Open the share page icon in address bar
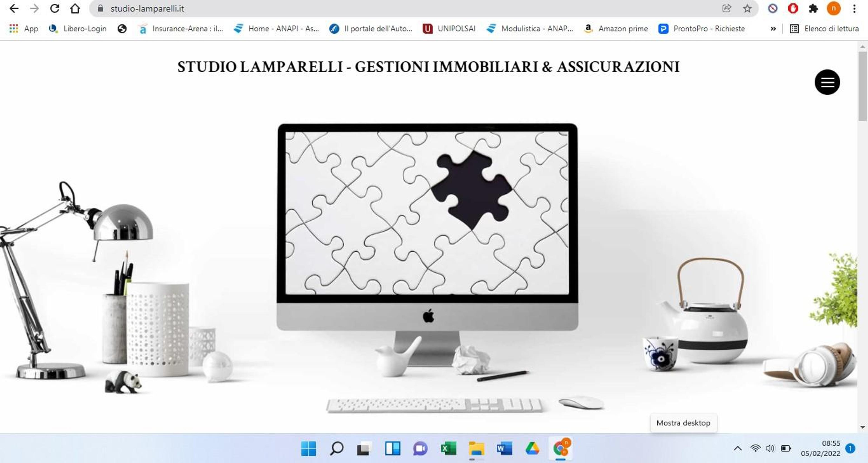The width and height of the screenshot is (868, 463). 726,8
